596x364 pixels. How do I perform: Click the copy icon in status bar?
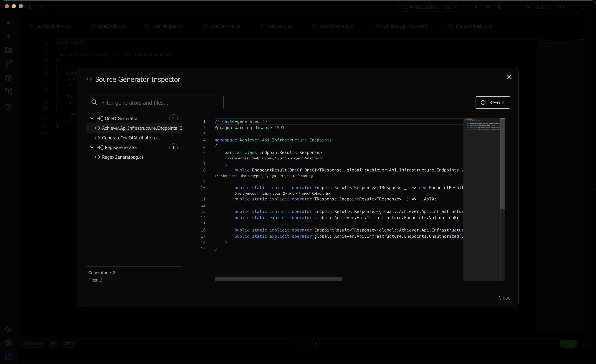585,343
